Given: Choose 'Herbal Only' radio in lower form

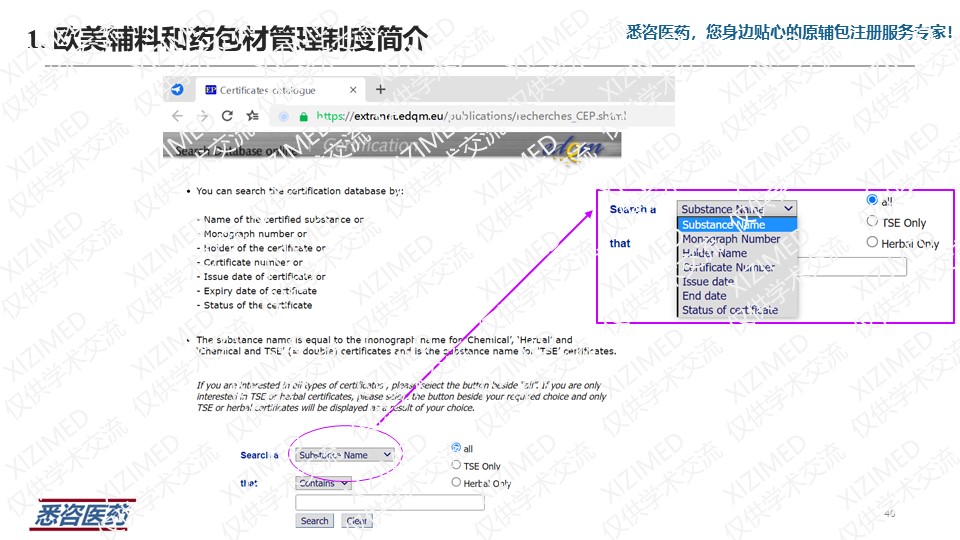Looking at the screenshot, I should (456, 483).
